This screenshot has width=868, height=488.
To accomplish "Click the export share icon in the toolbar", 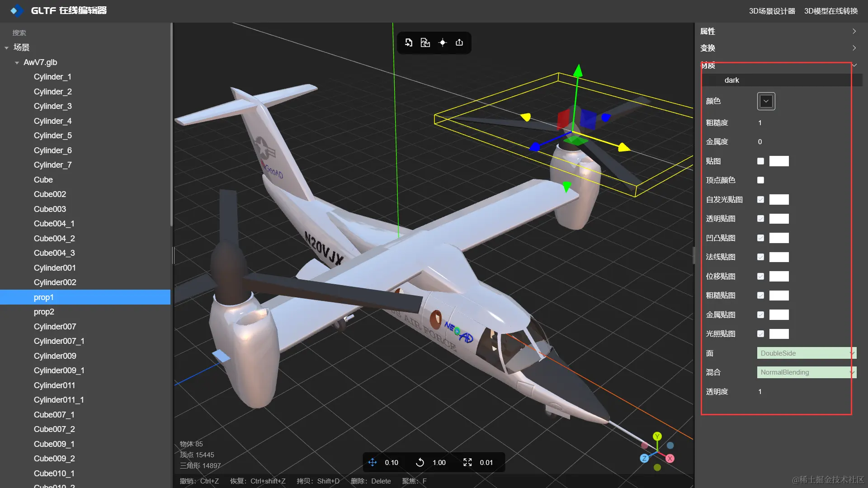I will point(459,42).
